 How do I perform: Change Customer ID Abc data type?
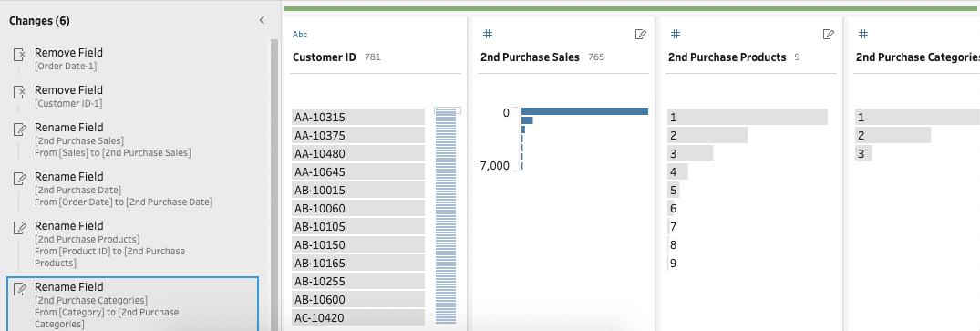pos(300,35)
